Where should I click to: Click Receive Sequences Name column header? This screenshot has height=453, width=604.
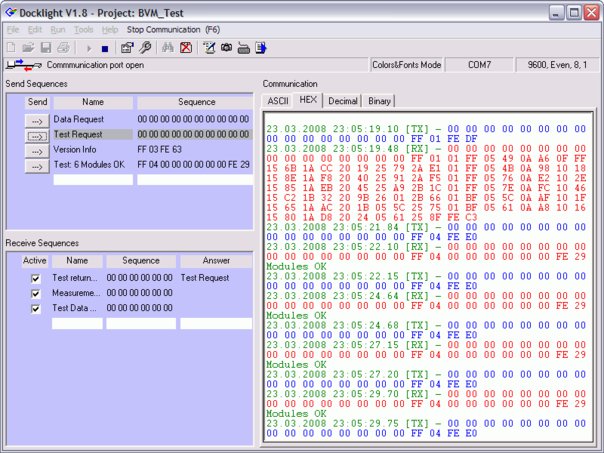(x=77, y=261)
